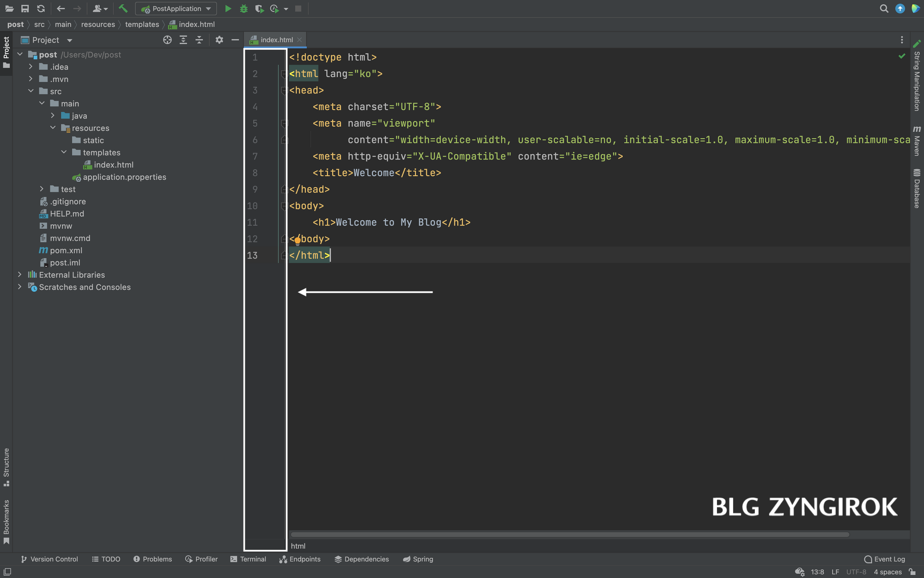
Task: Start debugging with the bug icon
Action: [x=243, y=9]
